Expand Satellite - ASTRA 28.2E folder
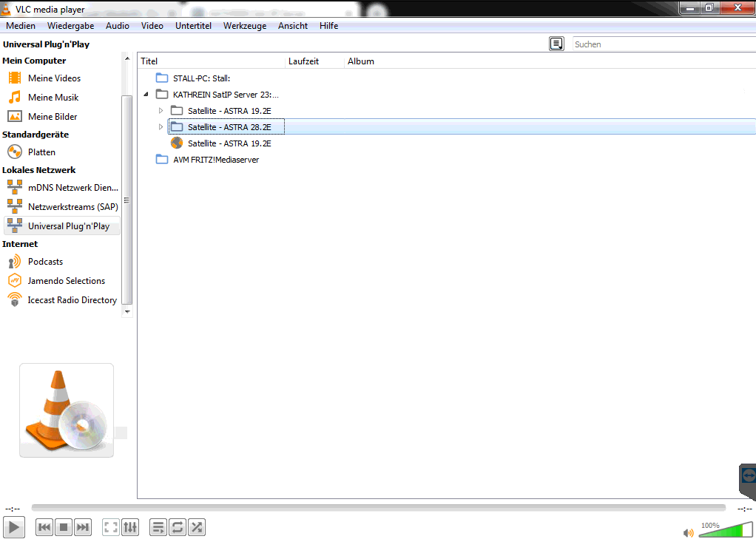This screenshot has height=539, width=756. point(161,127)
